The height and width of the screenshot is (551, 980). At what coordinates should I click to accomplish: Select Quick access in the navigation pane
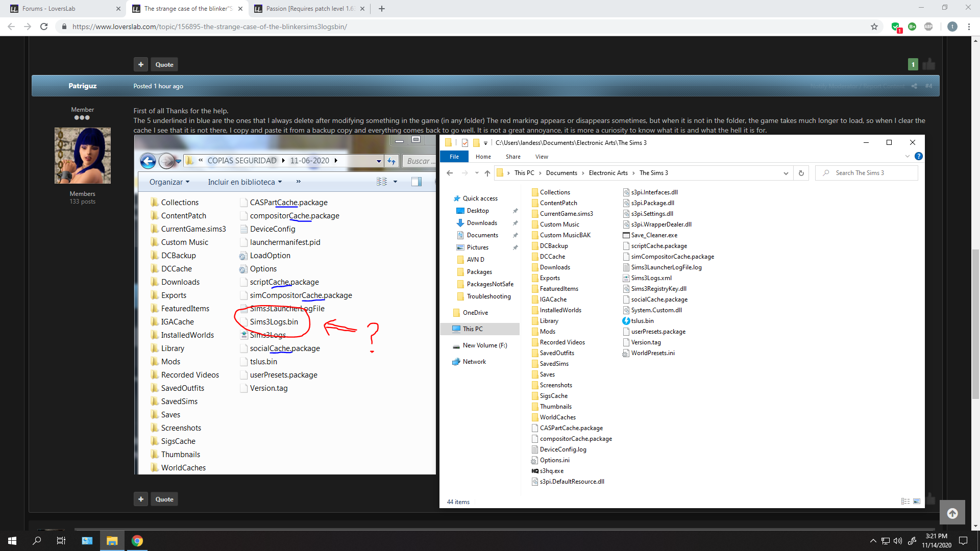[480, 198]
